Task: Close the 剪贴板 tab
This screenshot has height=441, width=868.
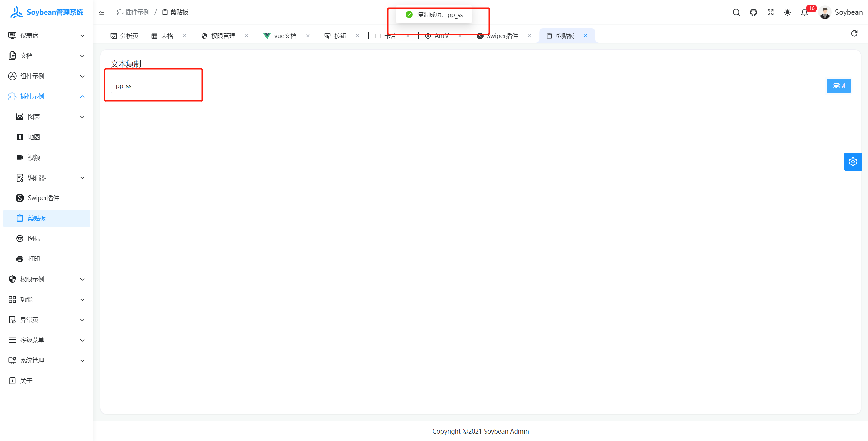Action: point(585,36)
